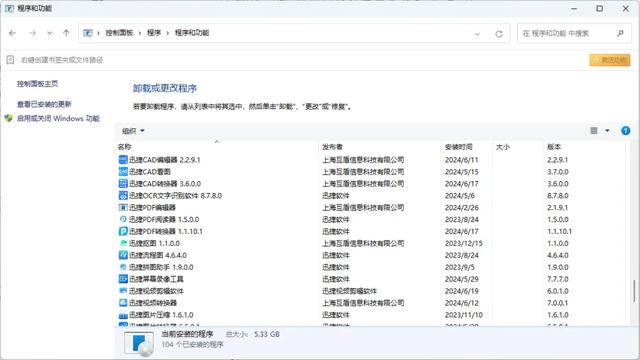640x360 pixels.
Task: Go up one level with the Up arrow
Action: click(x=66, y=33)
